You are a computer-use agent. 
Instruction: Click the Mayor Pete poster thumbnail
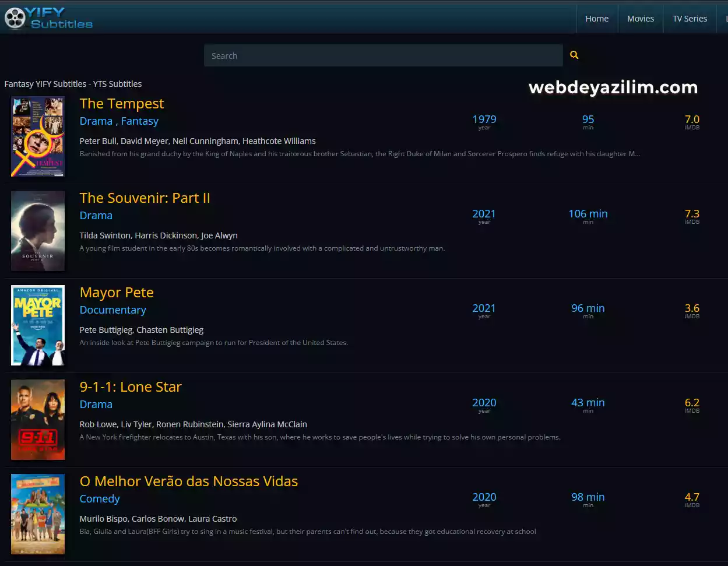pyautogui.click(x=38, y=325)
